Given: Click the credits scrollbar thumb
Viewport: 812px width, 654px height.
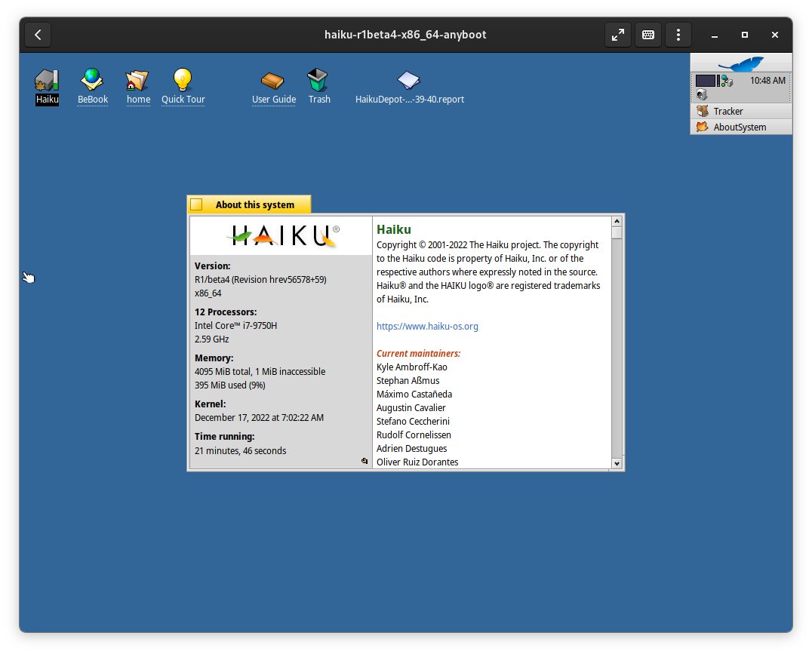Looking at the screenshot, I should (617, 232).
